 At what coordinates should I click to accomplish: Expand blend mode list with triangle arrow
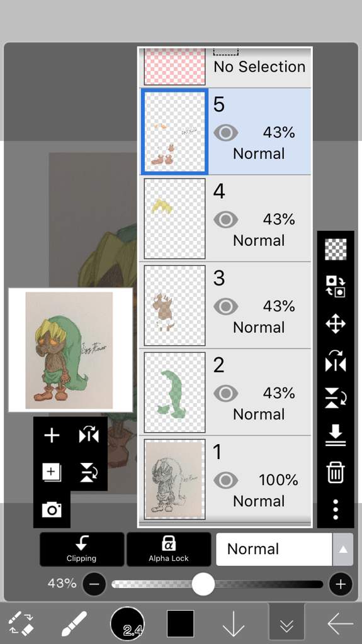pos(342,550)
